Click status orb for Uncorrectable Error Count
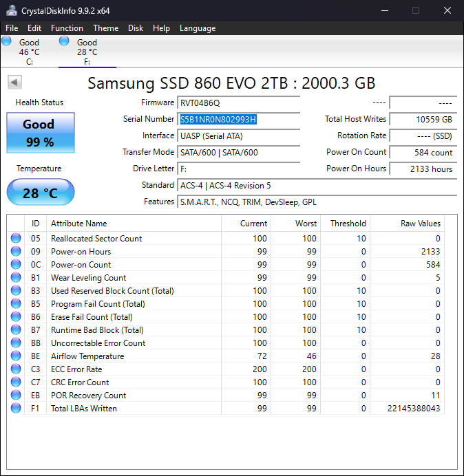Image resolution: width=464 pixels, height=476 pixels. (16, 343)
